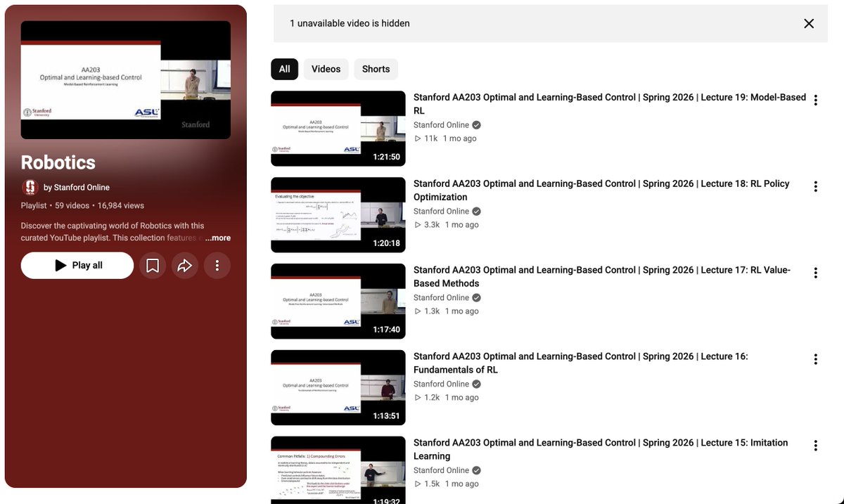Image resolution: width=844 pixels, height=504 pixels.
Task: Open Lecture 15: Imitation Learning title
Action: click(x=601, y=450)
